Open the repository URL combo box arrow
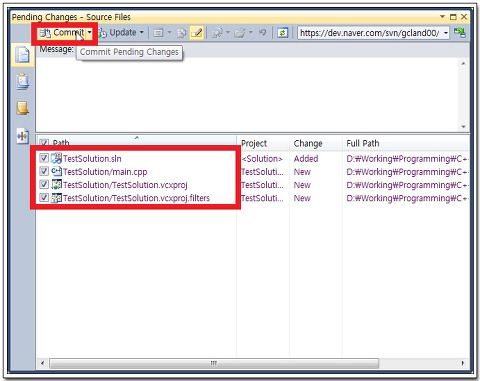480x381 pixels. tap(446, 33)
